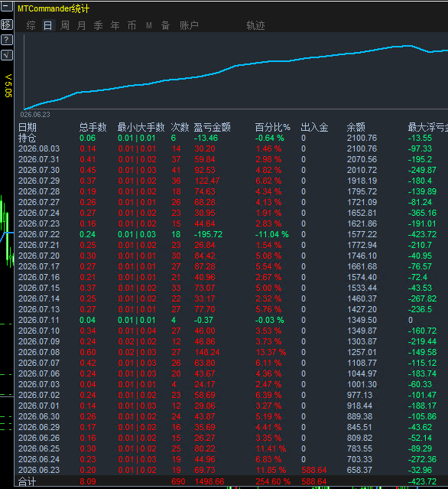
Task: Select the 2026.06.23 date row
Action: (x=39, y=471)
